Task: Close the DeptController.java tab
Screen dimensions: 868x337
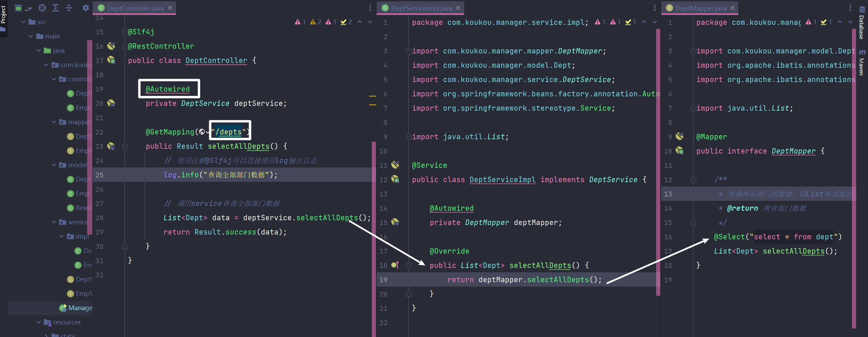Action: pos(170,8)
